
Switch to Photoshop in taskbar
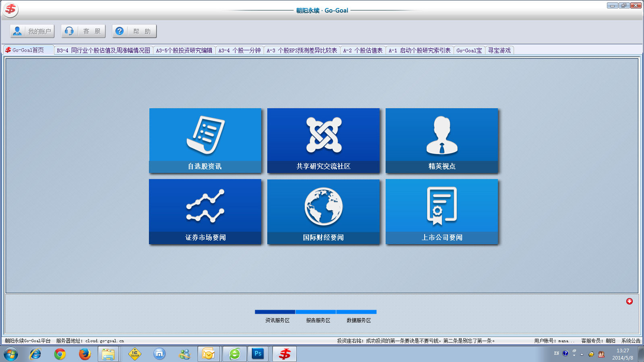coord(258,354)
